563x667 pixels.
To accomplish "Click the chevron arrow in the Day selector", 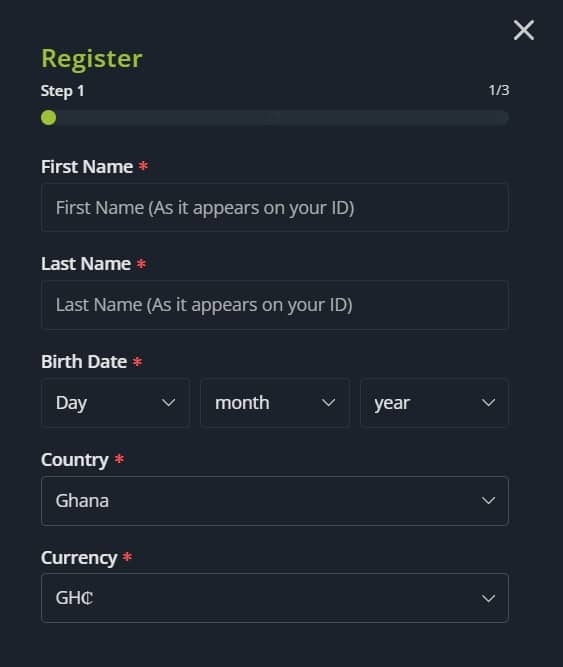I will click(x=169, y=403).
